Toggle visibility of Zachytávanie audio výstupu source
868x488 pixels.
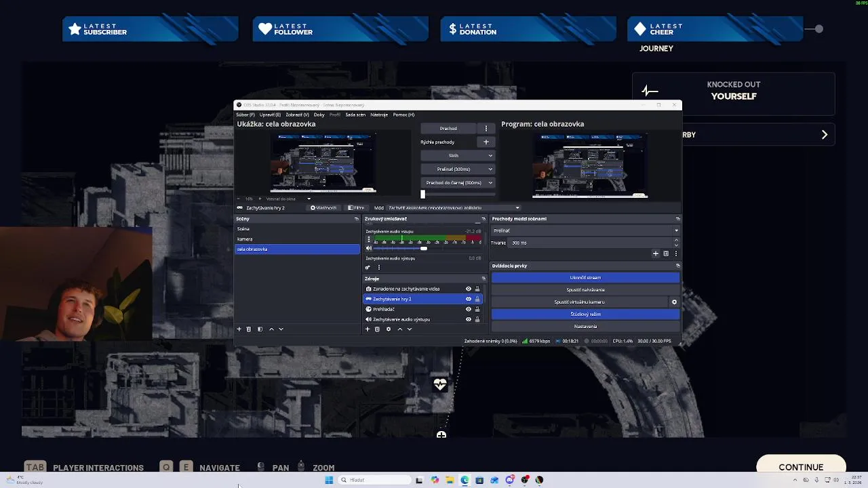[468, 319]
